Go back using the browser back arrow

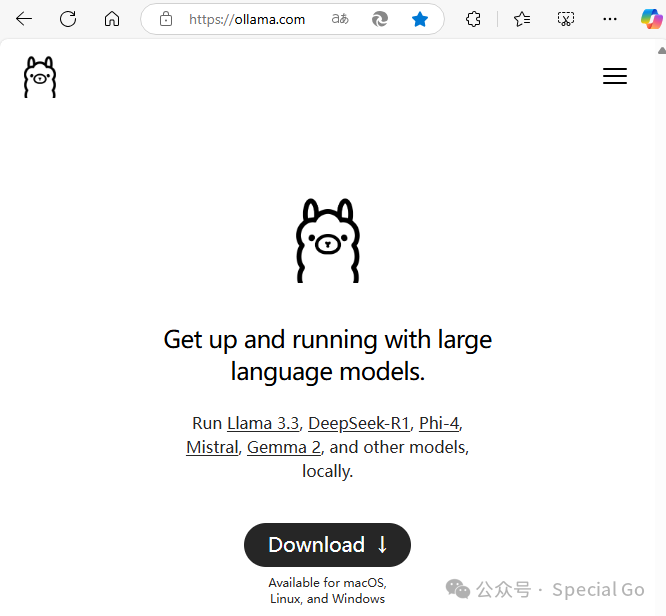tap(24, 19)
